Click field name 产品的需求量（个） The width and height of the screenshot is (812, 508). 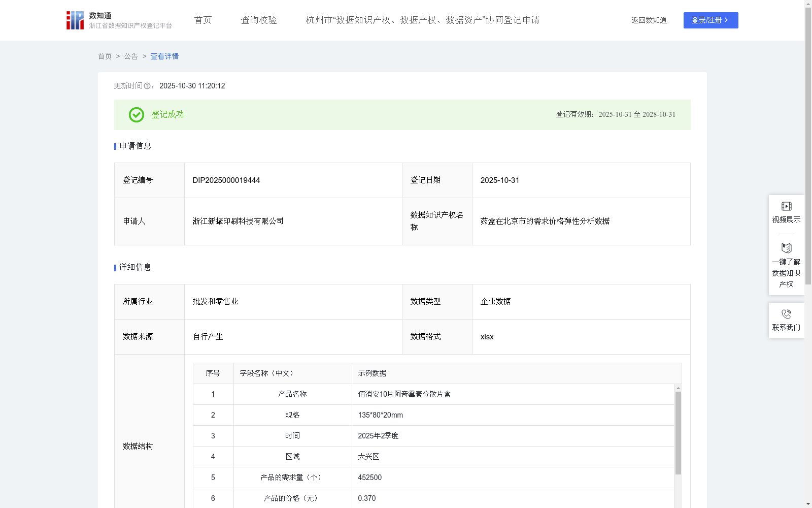(292, 478)
